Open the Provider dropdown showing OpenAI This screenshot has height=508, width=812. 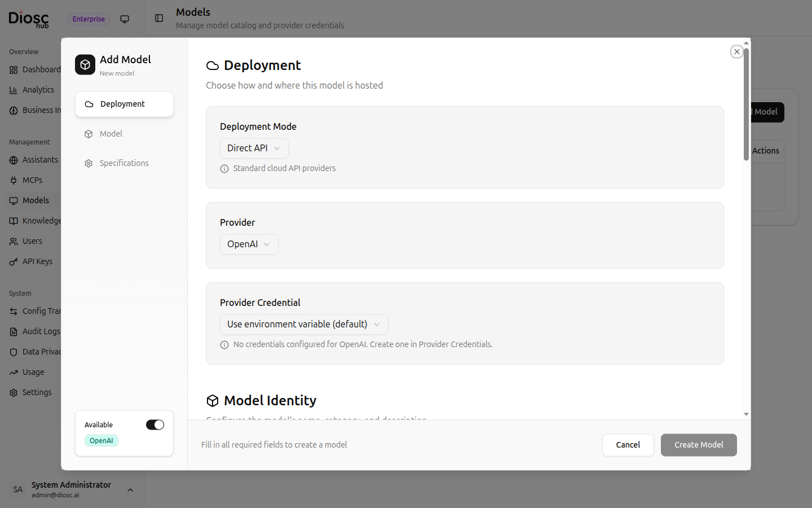249,244
